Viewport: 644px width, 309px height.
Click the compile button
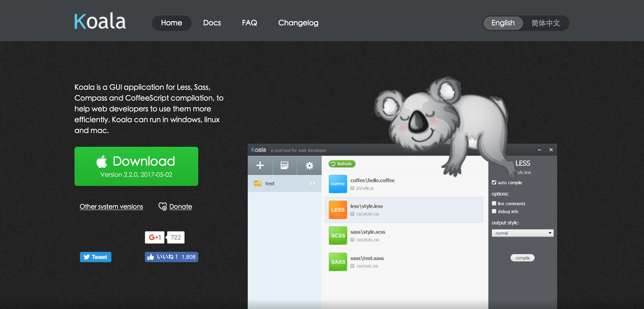(x=522, y=258)
